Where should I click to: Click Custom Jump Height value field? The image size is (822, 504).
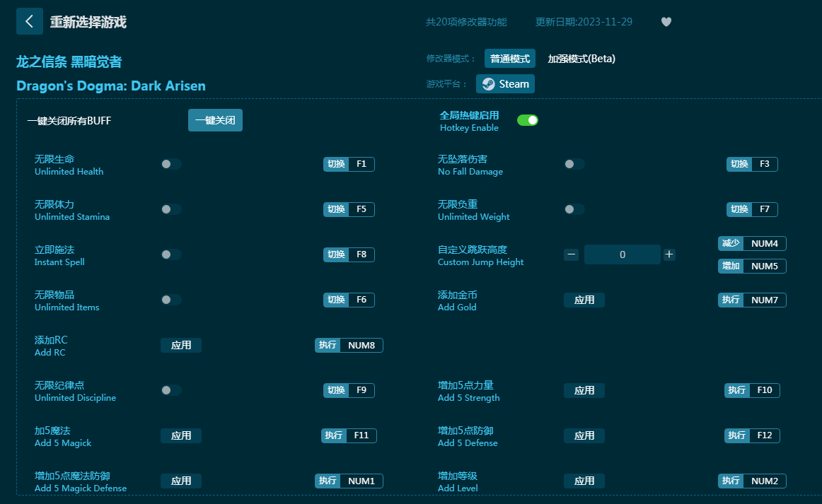(x=623, y=254)
